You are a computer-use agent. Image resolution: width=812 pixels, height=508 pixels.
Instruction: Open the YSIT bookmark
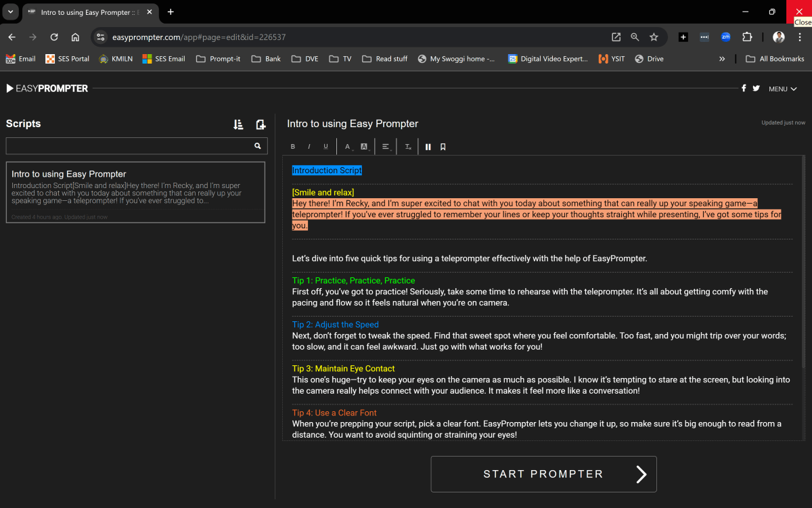coord(612,59)
